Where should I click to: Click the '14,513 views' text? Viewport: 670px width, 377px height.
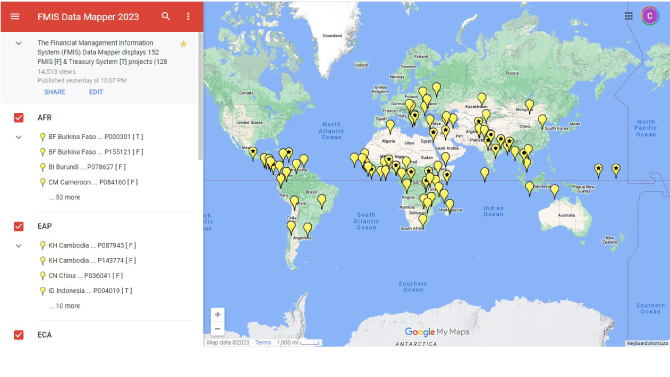coord(56,72)
